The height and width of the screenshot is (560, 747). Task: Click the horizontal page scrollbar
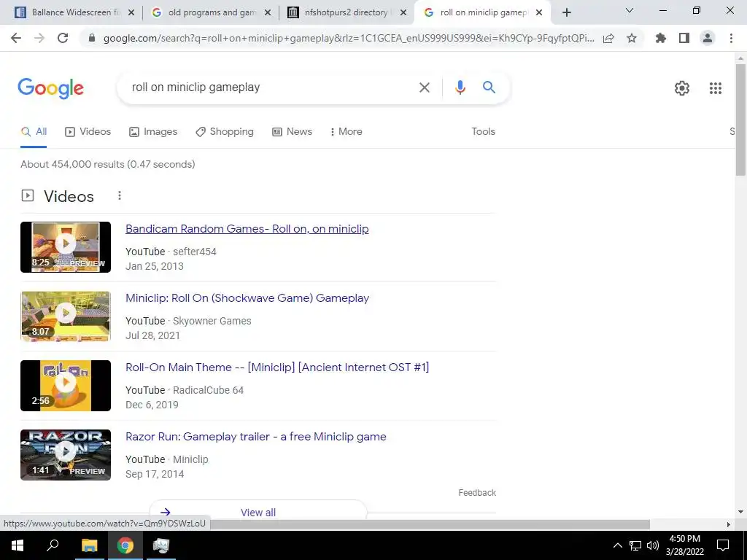click(x=430, y=524)
